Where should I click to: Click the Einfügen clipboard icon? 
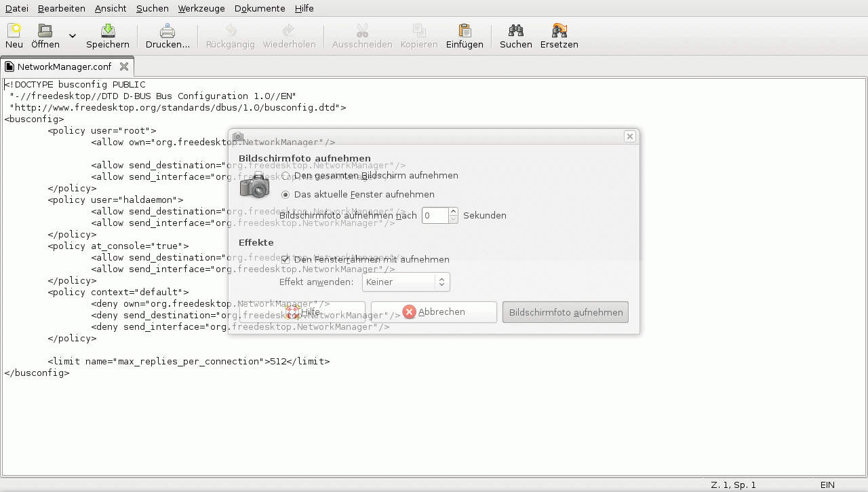point(465,31)
